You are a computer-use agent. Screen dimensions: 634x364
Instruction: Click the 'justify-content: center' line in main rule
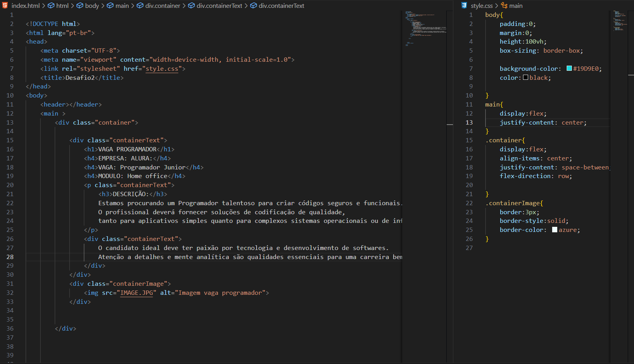point(543,123)
